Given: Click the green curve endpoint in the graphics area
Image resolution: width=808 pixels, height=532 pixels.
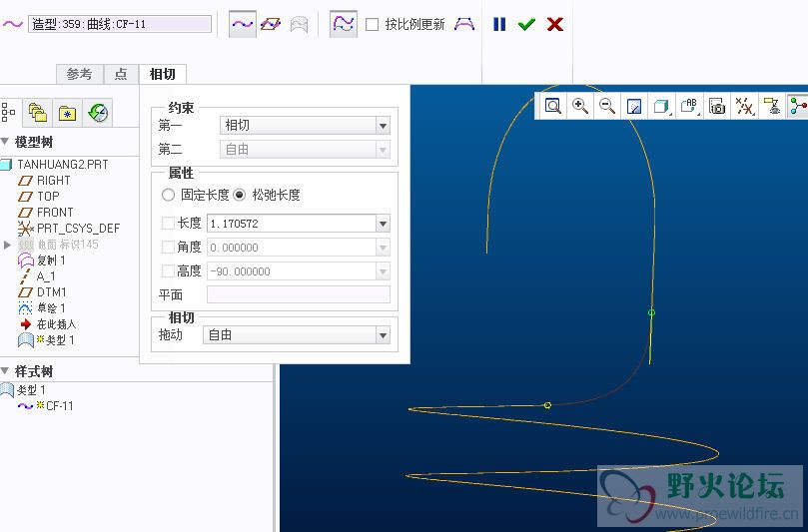Looking at the screenshot, I should click(x=651, y=312).
